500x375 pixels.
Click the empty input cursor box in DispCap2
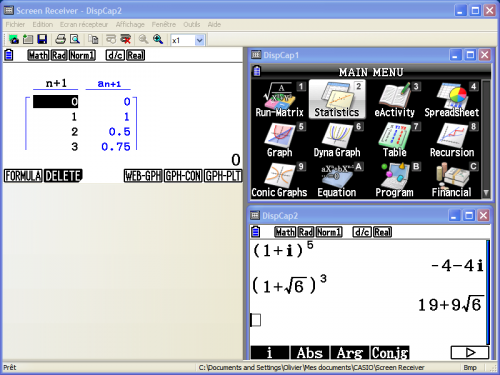256,320
